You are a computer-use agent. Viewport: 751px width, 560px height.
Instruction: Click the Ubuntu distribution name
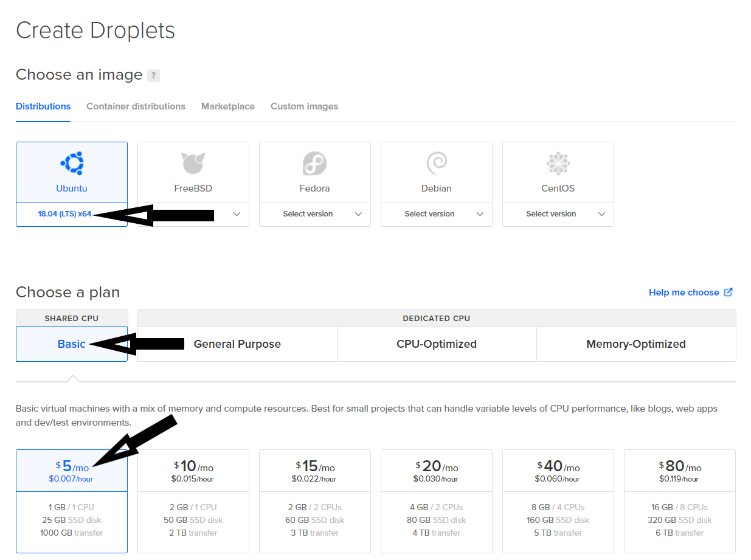point(72,188)
